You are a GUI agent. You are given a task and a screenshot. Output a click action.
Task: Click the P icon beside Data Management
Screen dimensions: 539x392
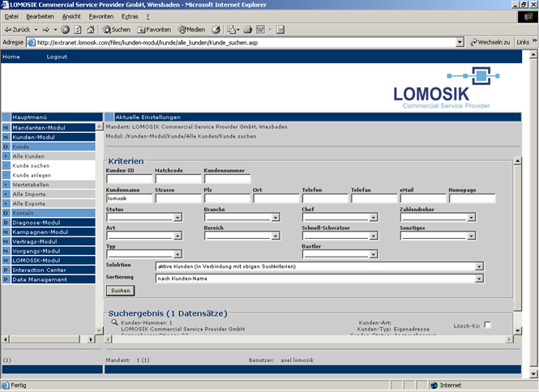[x=6, y=279]
